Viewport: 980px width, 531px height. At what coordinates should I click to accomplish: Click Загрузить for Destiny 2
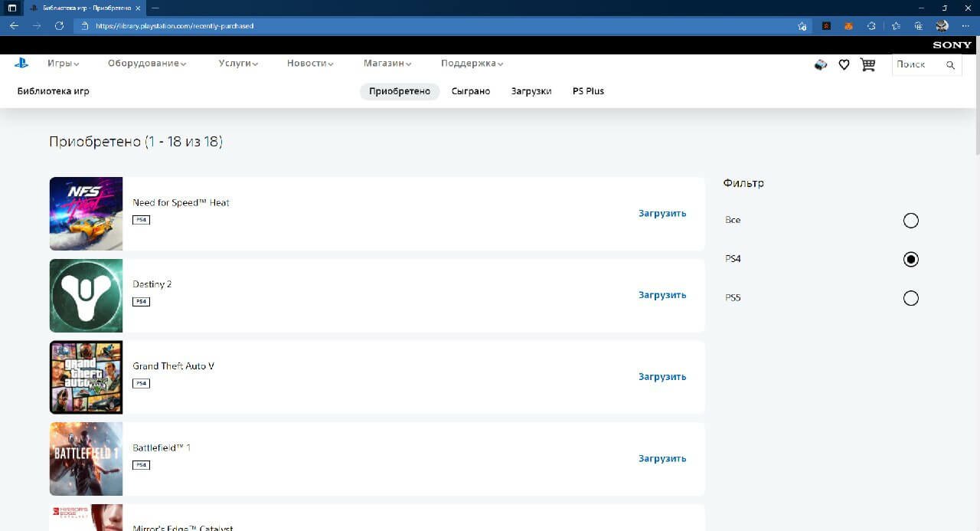(x=662, y=295)
